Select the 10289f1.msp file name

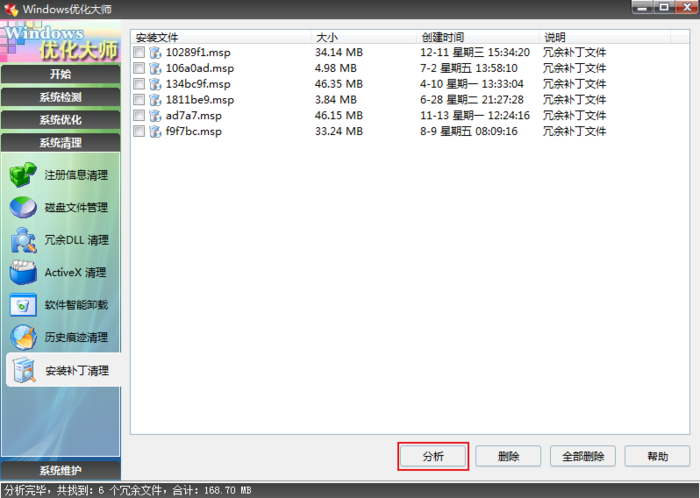198,53
